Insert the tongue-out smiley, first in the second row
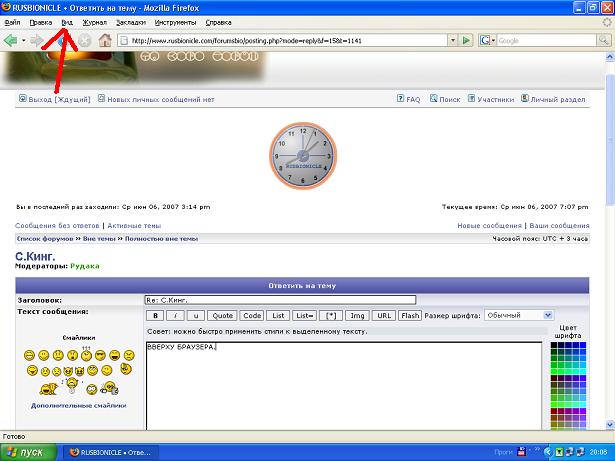This screenshot has height=461, width=615. 32,370
